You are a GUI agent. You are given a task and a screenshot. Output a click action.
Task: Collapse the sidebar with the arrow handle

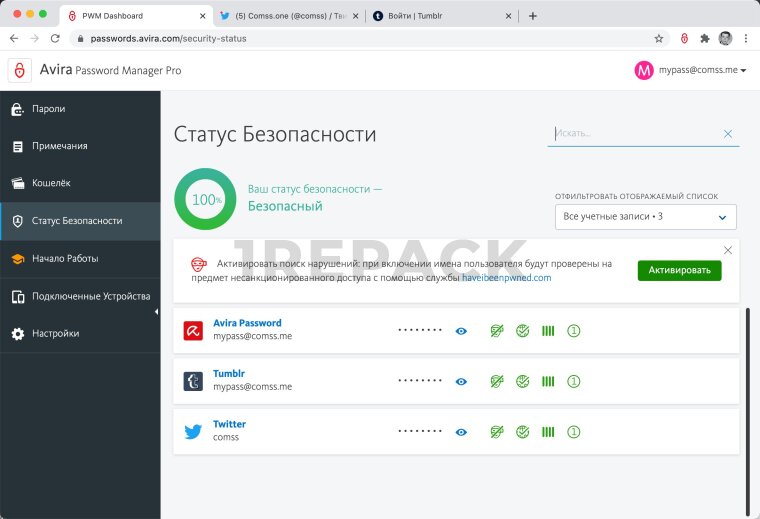coord(156,312)
